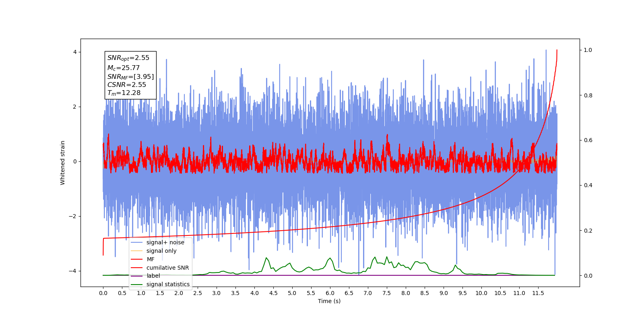The height and width of the screenshot is (322, 644).
Task: Click the 0.0 tick on the time axis
Action: 103,293
